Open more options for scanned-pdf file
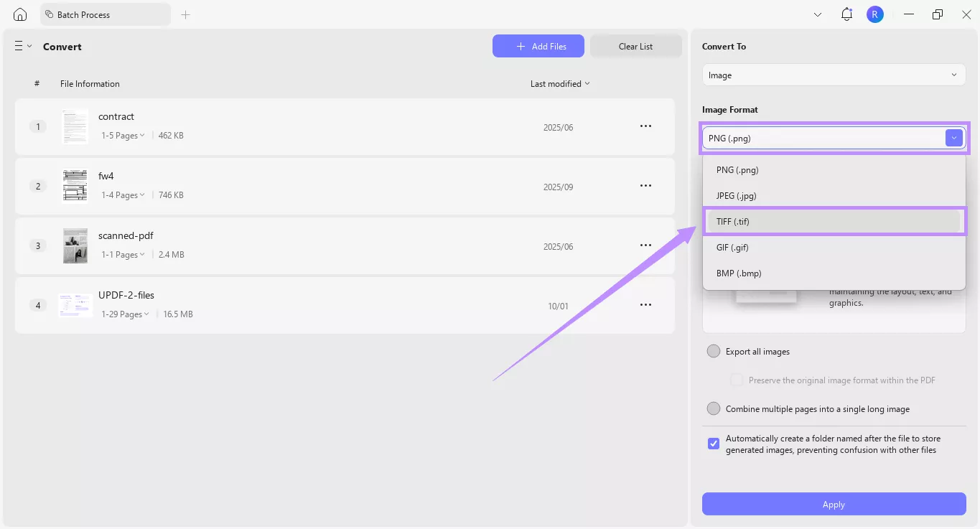The image size is (980, 529). [x=645, y=245]
